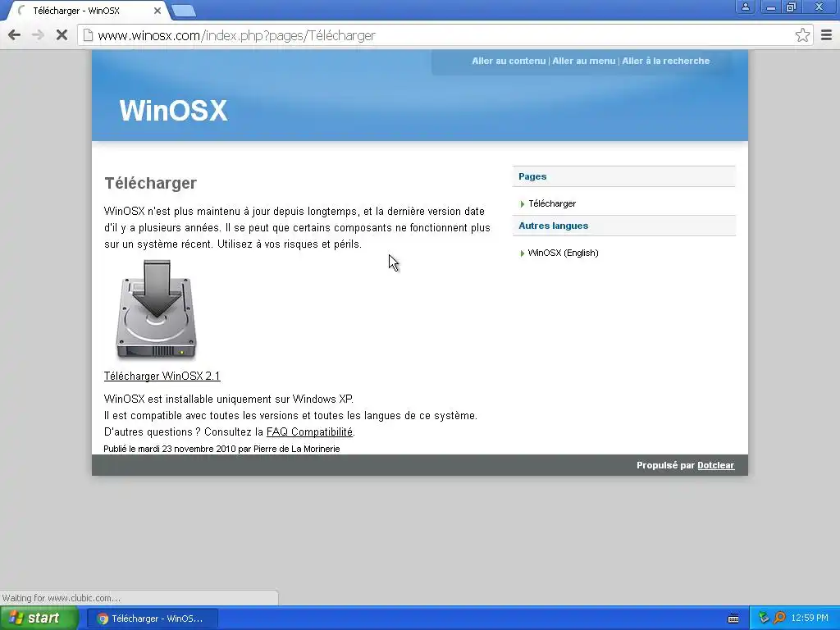Click the address bar URL field
The image size is (840, 630).
pyautogui.click(x=445, y=35)
